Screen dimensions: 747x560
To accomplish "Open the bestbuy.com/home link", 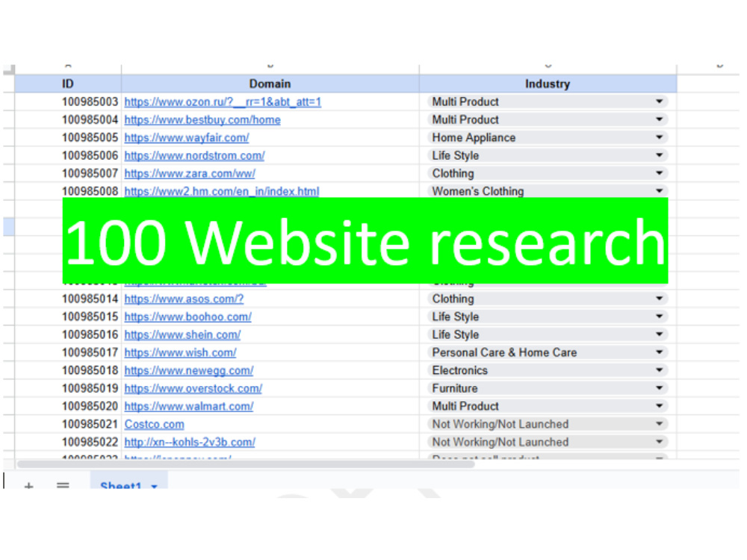I will (x=202, y=120).
